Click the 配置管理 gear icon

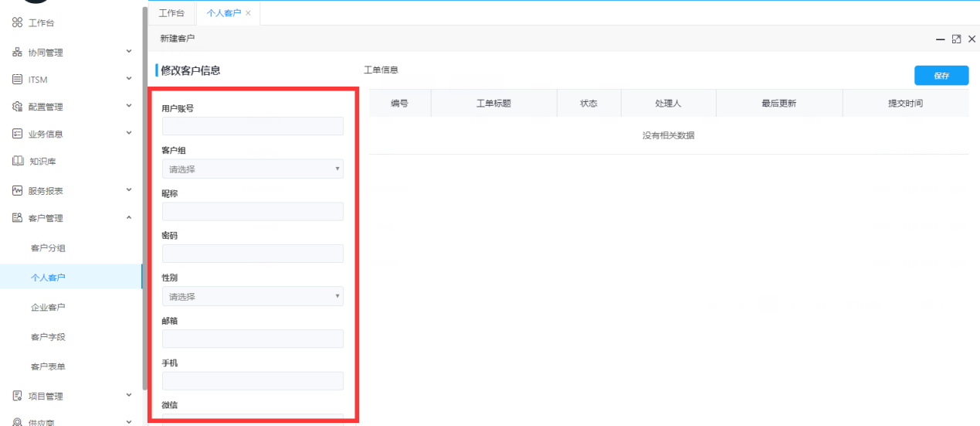[x=17, y=107]
